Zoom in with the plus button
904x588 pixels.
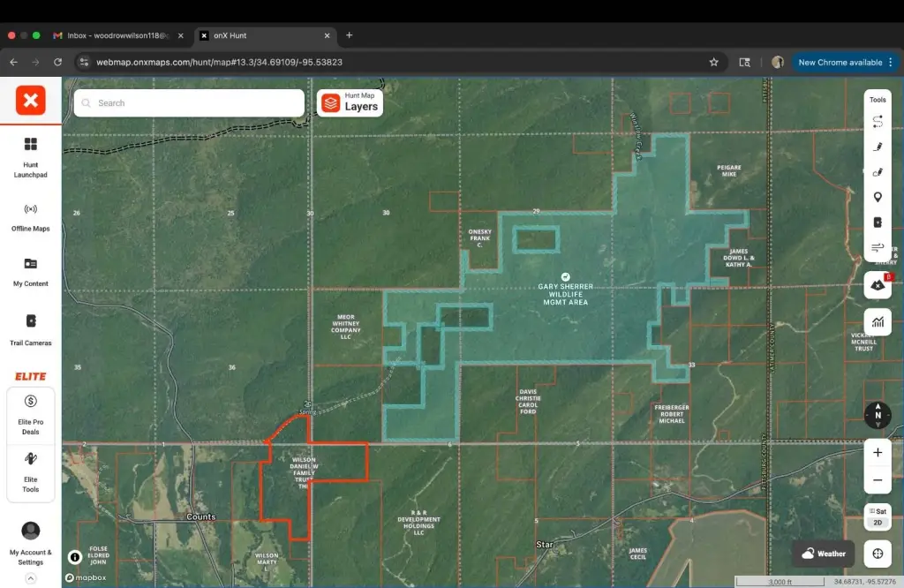coord(878,452)
